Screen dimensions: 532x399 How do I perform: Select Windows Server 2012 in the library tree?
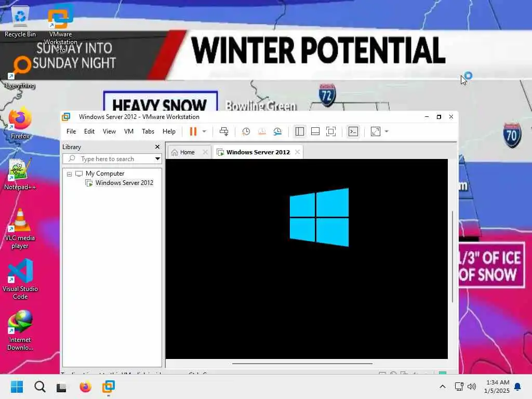click(x=124, y=183)
